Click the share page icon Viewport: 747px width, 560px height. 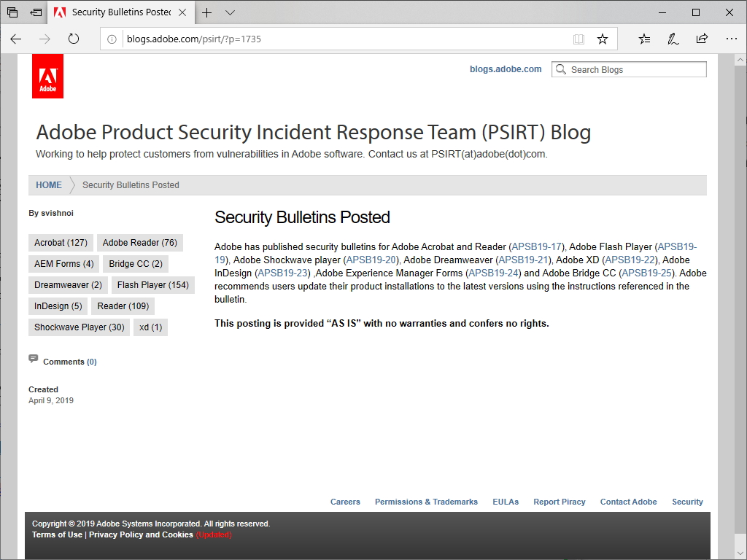pyautogui.click(x=702, y=39)
